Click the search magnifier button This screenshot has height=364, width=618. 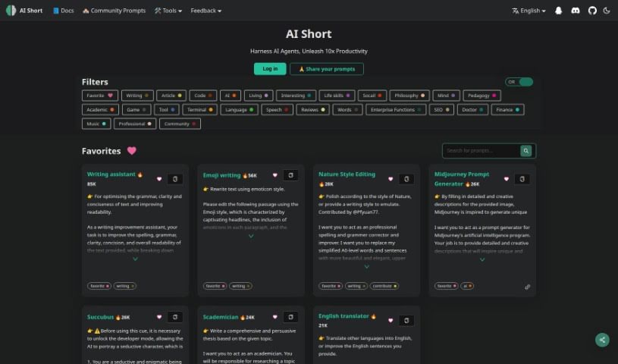click(525, 151)
